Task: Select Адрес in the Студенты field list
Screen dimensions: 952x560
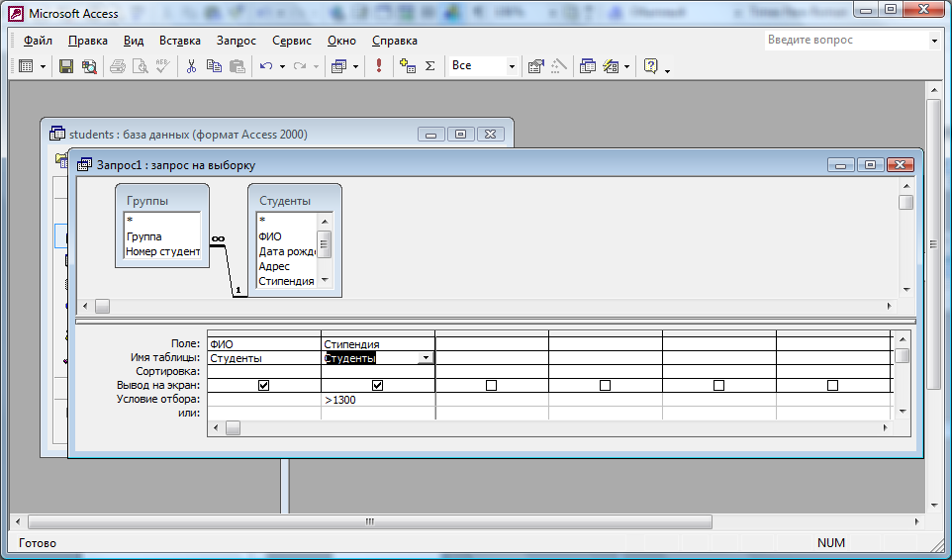Action: [x=274, y=266]
